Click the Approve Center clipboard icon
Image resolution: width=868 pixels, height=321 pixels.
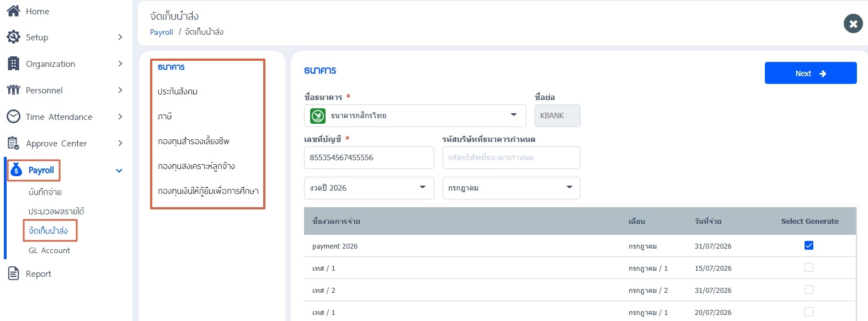tap(13, 143)
